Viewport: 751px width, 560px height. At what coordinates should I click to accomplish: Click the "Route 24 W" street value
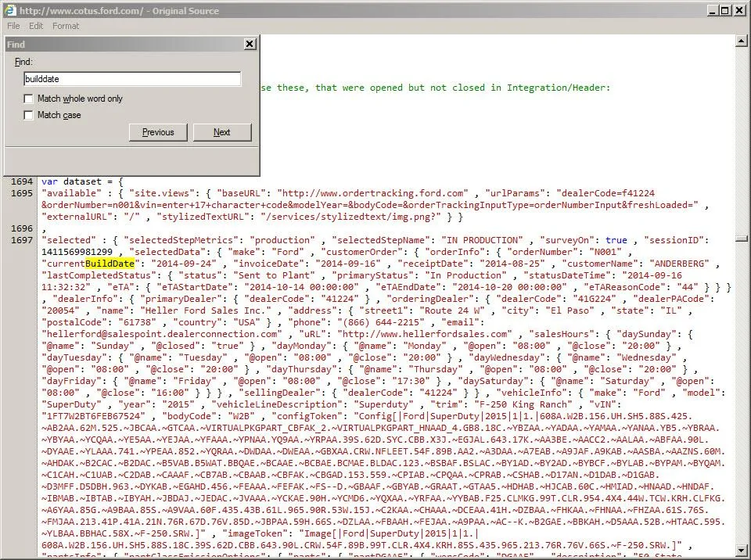pos(453,311)
